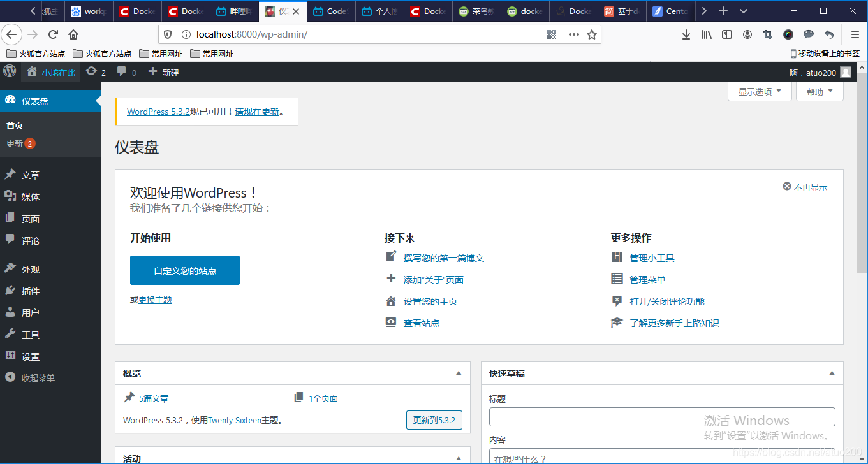Click 添加"关于"页面 link
This screenshot has height=464, width=868.
click(x=434, y=280)
